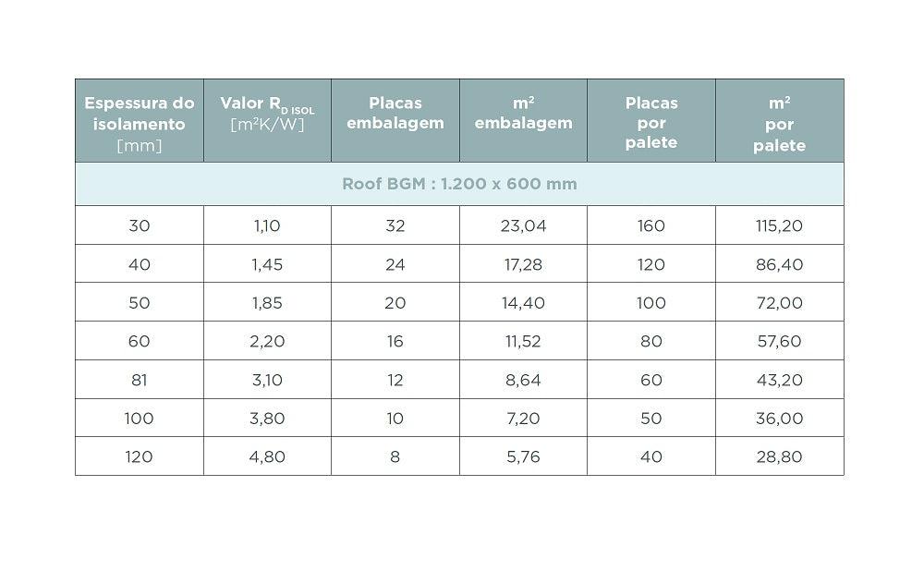Click the 1,45 R-value cell
The image size is (924, 571).
267,264
